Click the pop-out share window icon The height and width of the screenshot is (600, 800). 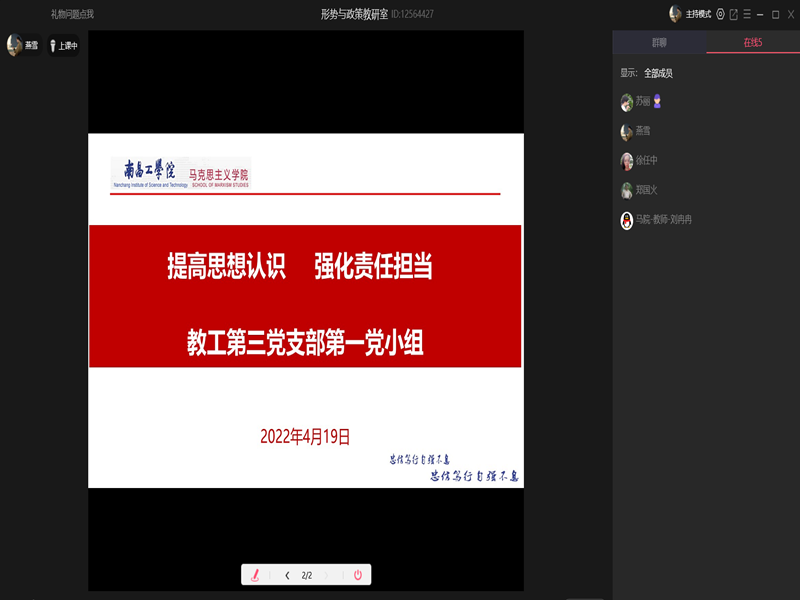(733, 14)
